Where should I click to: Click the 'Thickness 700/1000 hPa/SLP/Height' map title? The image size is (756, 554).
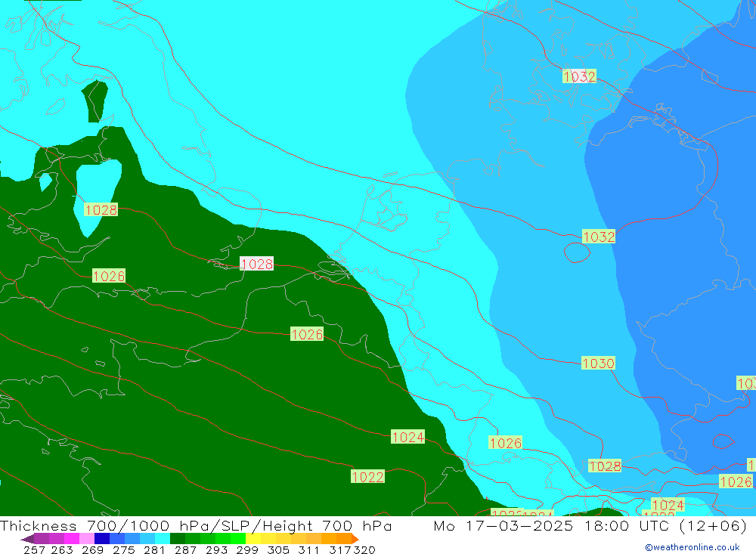coord(156,525)
